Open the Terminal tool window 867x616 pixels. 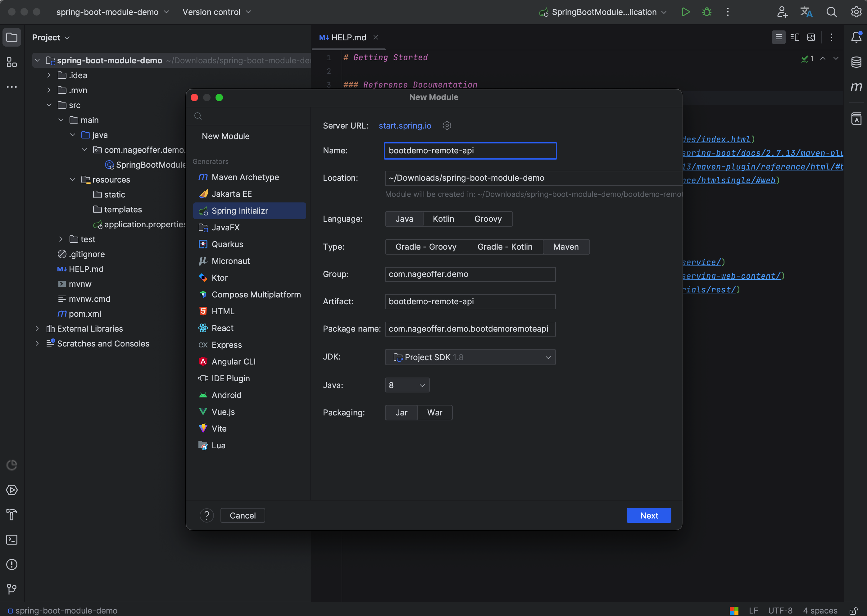pyautogui.click(x=12, y=539)
